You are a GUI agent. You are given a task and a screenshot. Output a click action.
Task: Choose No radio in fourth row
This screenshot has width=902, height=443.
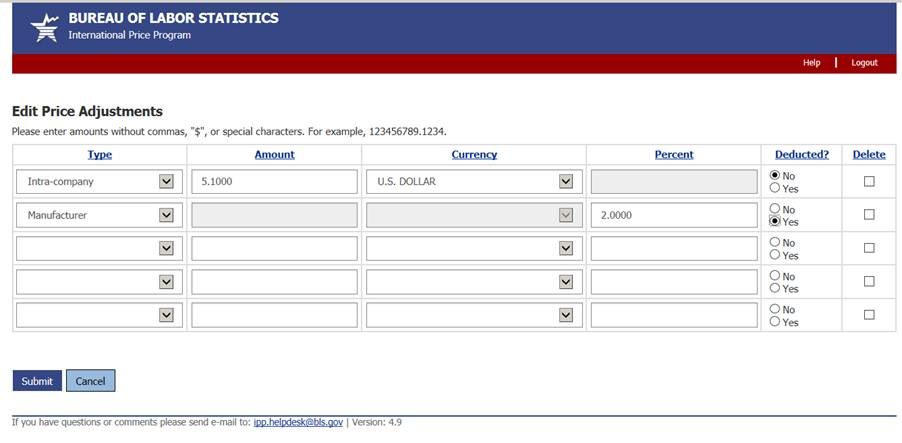tap(775, 275)
